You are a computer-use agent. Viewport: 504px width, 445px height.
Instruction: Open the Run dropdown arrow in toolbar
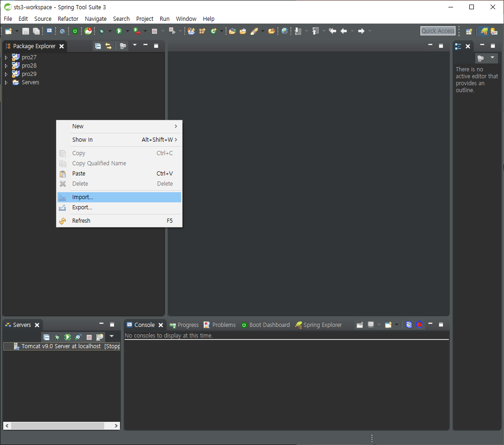(x=127, y=31)
